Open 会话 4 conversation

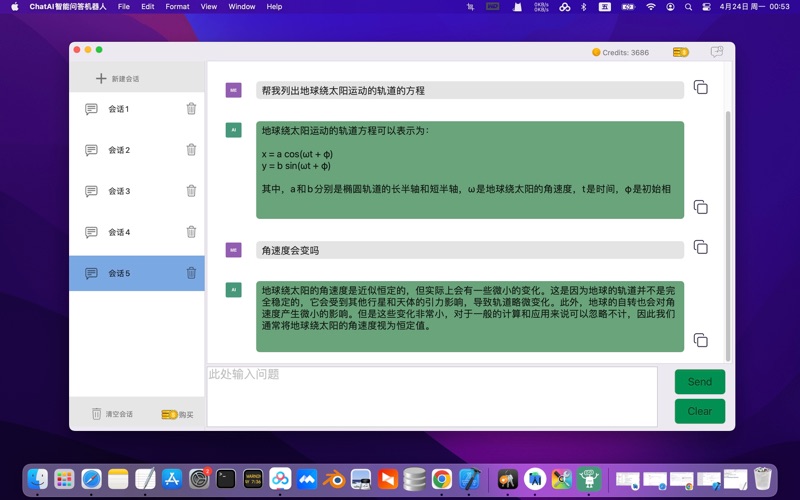pos(119,232)
